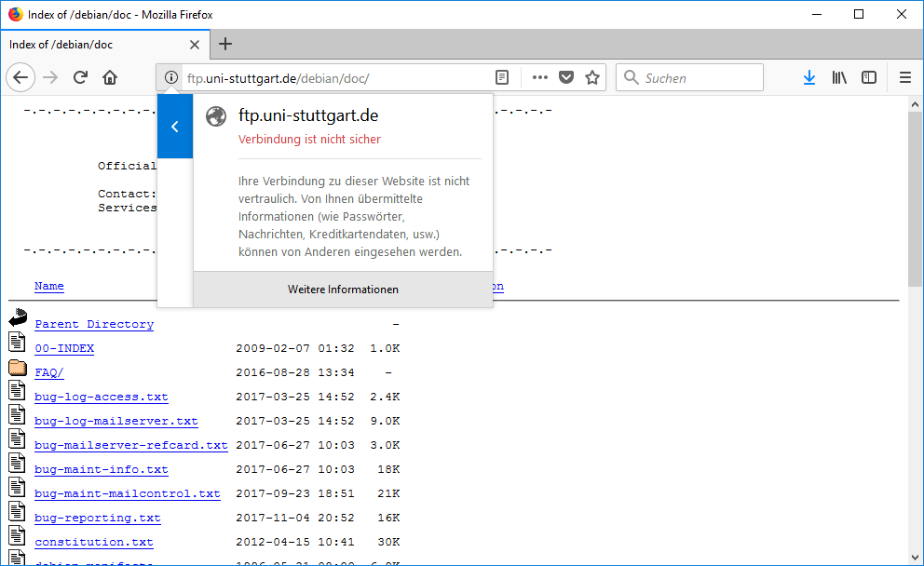Screen dimensions: 924x566
Task: Open the Parent Directory link
Action: [94, 324]
